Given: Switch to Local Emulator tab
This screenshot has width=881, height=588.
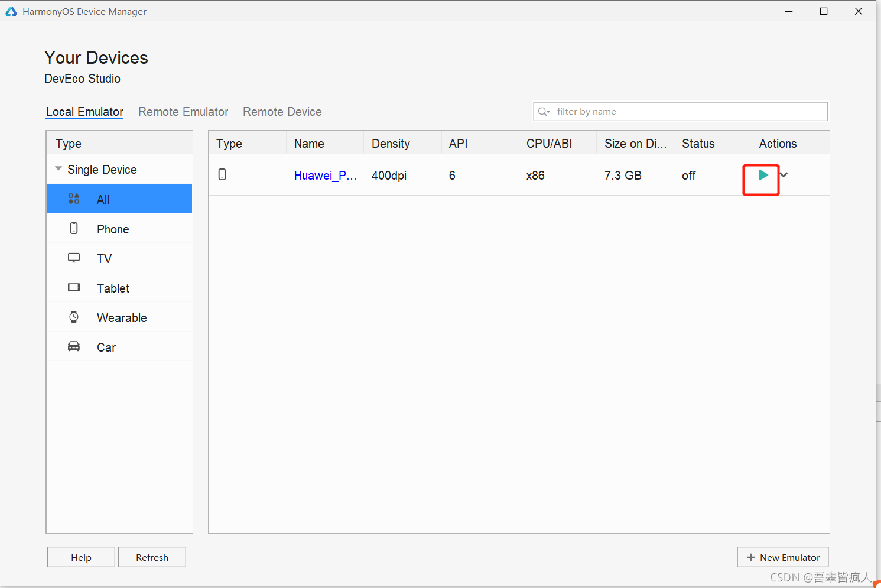Looking at the screenshot, I should 84,112.
